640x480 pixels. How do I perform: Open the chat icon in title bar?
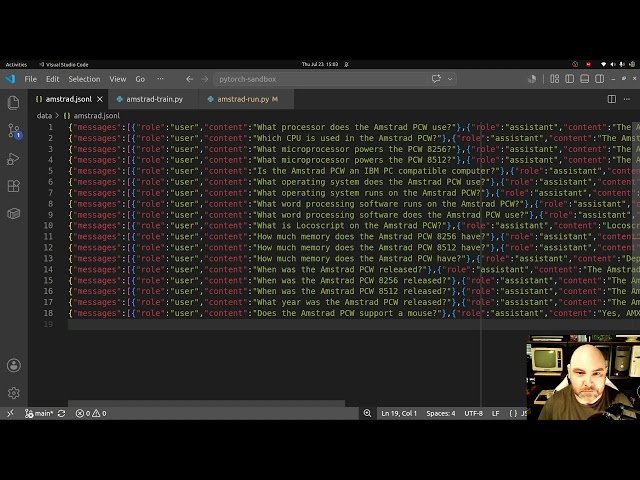point(436,79)
